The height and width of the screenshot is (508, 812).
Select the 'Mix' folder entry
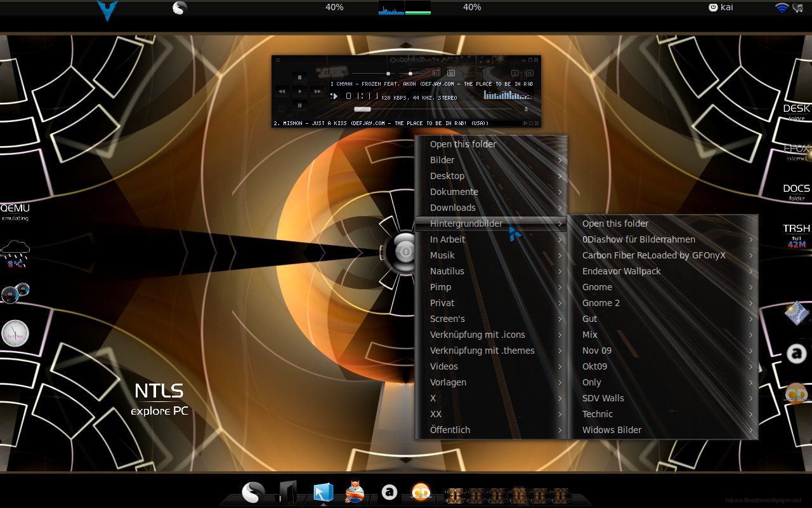pos(663,335)
